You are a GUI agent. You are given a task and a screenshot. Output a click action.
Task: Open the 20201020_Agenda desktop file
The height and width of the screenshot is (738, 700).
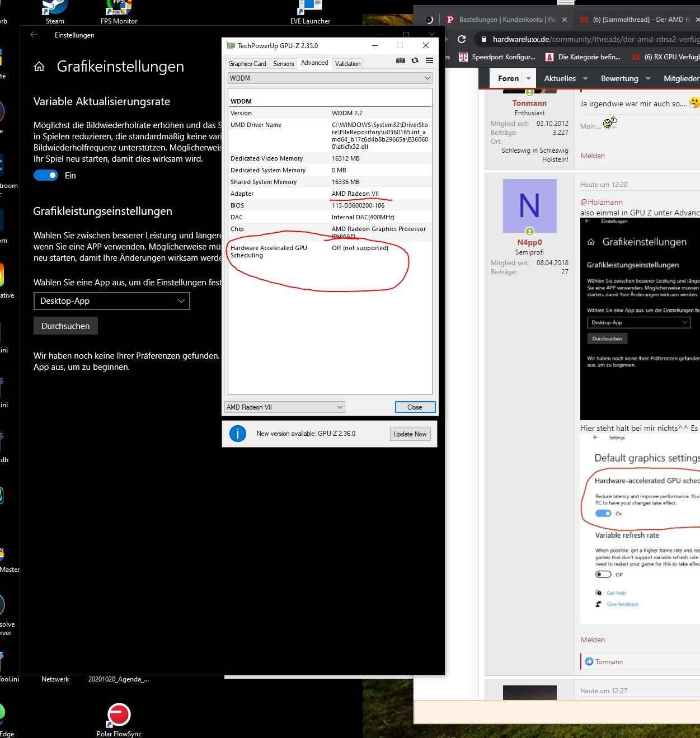[119, 679]
